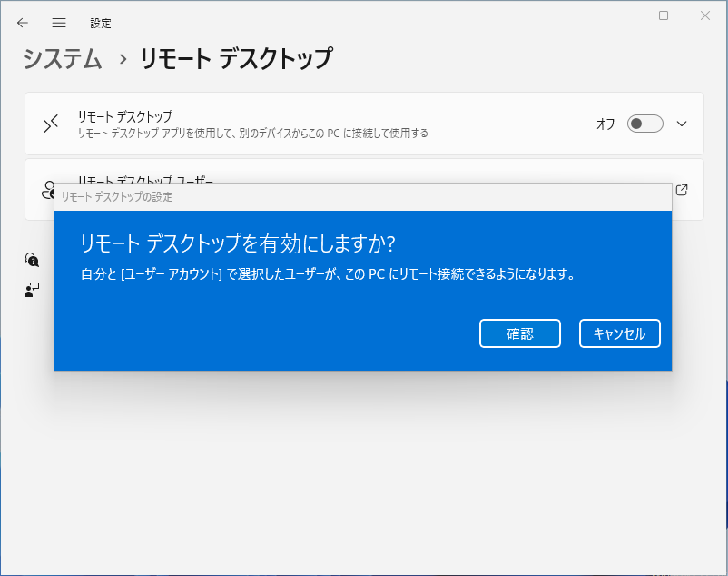Click the Get help icon
728x576 pixels.
[32, 260]
